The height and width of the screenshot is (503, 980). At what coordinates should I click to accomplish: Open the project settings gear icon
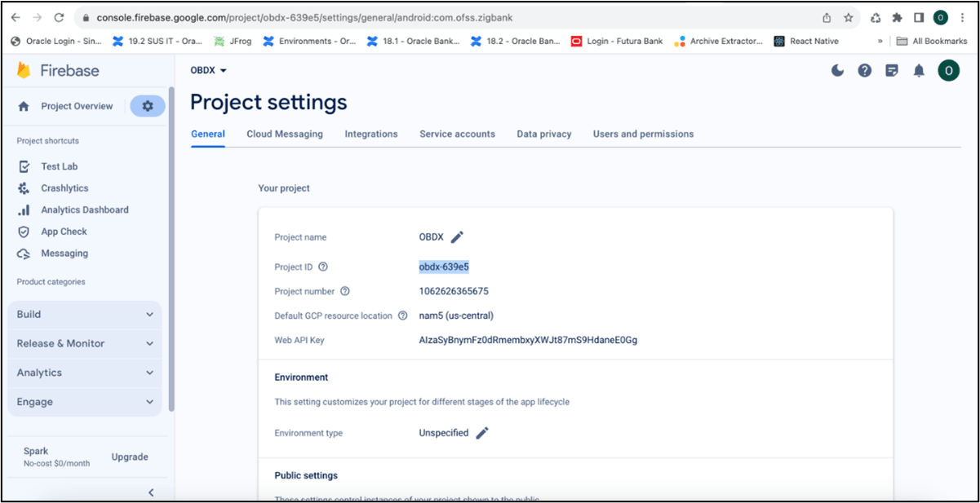click(x=148, y=106)
